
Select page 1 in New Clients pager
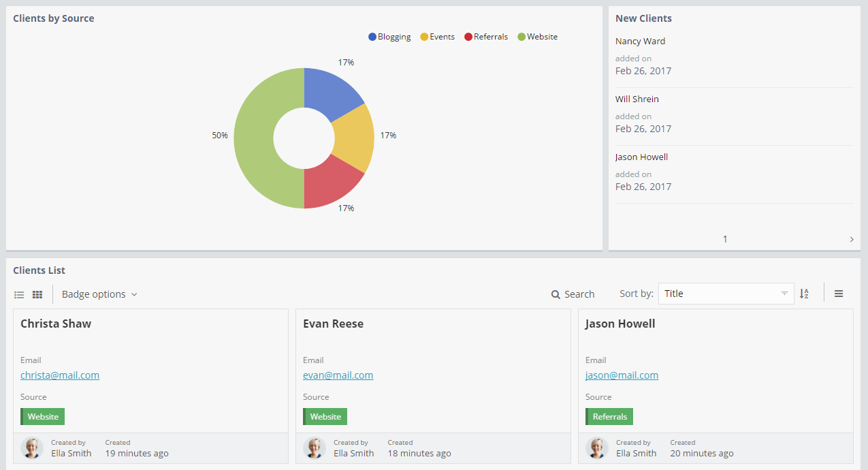pos(725,239)
